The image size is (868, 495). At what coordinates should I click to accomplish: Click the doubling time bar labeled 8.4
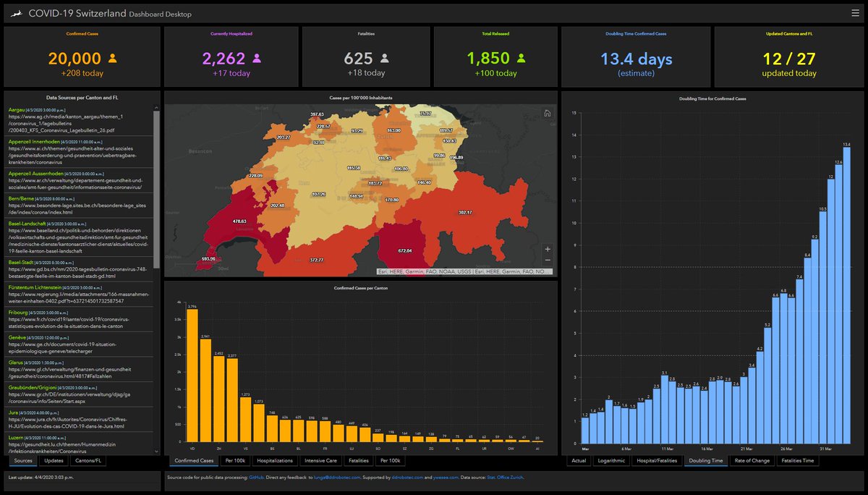(x=807, y=351)
